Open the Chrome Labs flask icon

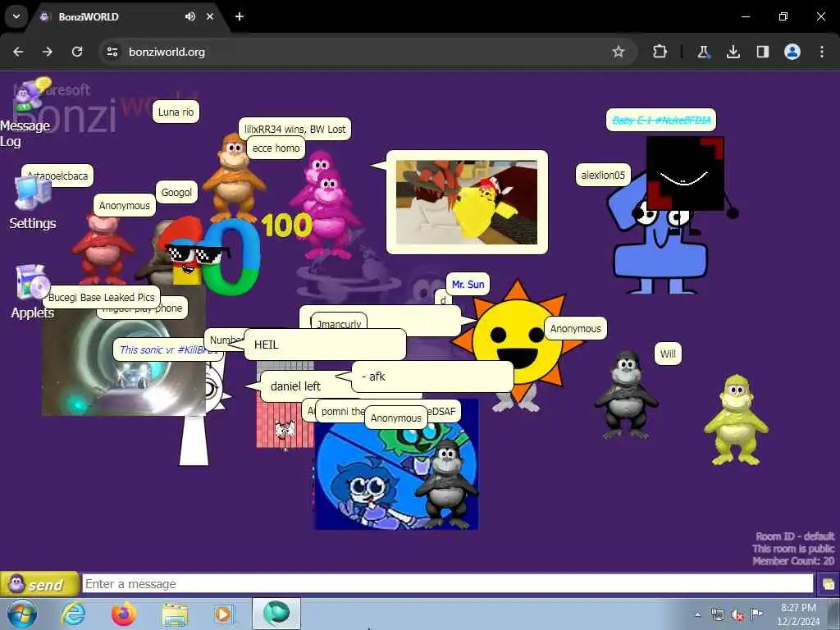(x=703, y=52)
